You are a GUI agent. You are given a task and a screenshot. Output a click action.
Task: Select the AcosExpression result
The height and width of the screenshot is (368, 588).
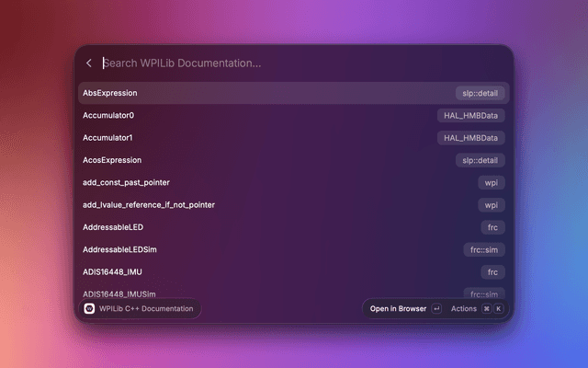click(294, 160)
